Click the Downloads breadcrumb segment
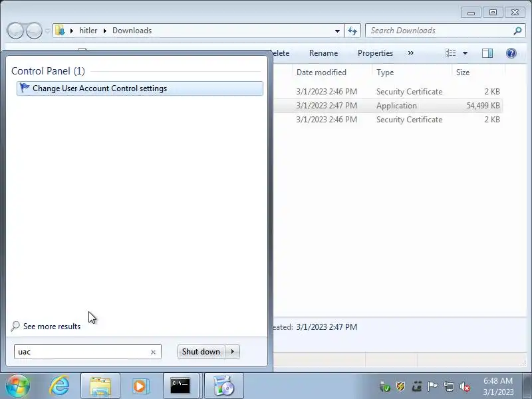Screen dimensions: 532x399 pyautogui.click(x=132, y=31)
